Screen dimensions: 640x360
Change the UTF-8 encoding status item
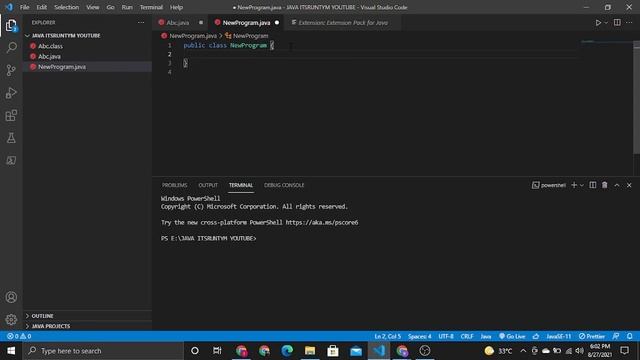click(446, 336)
